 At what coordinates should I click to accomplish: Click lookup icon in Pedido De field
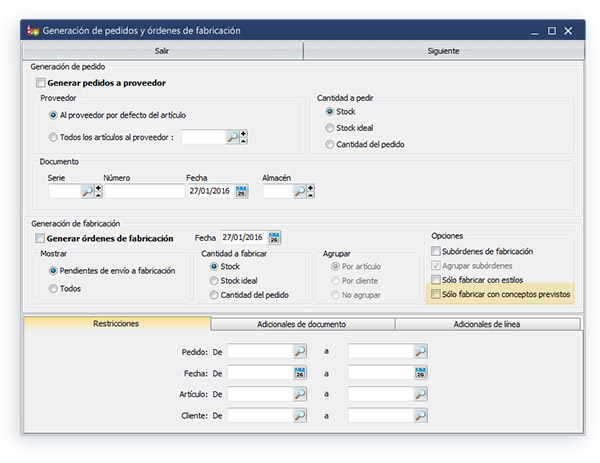click(300, 351)
